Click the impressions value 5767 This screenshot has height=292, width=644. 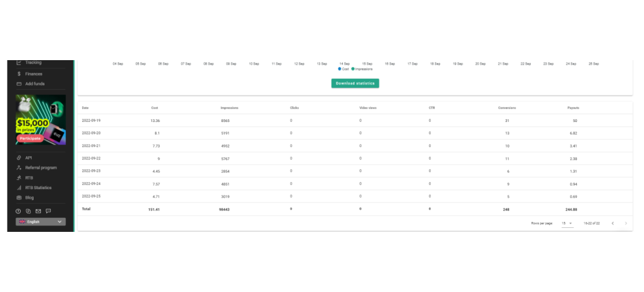coord(225,158)
